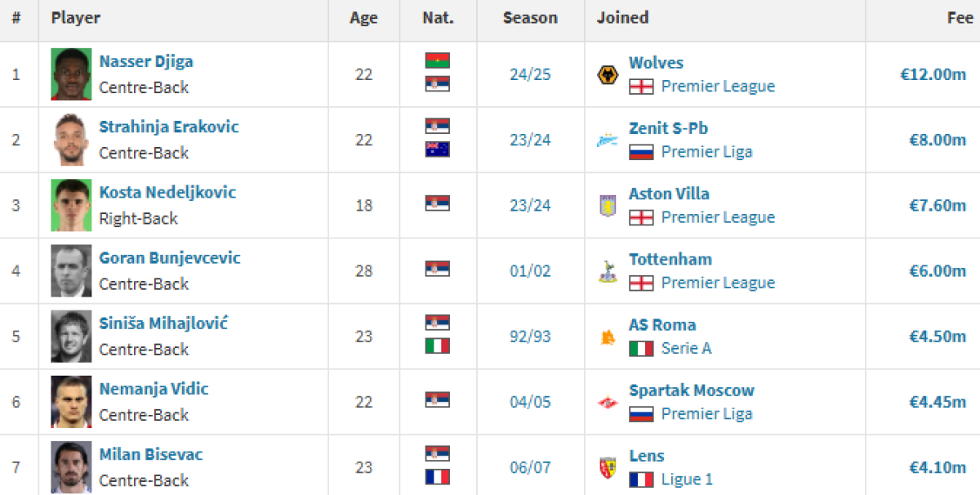
Task: Click the France flag beside Ligue 1
Action: point(641,479)
